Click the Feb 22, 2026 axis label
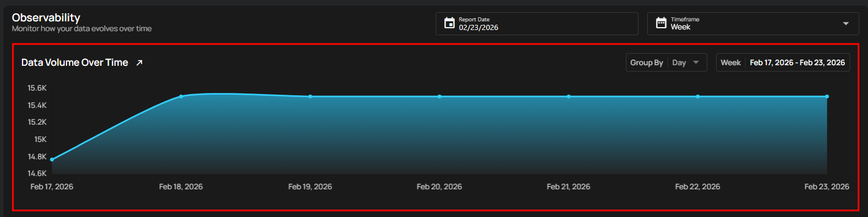The image size is (868, 217). pos(698,186)
